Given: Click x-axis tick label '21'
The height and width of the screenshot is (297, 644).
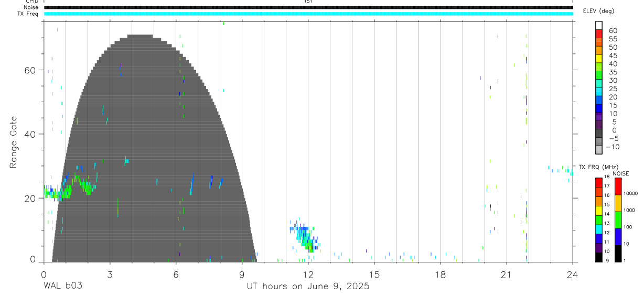Looking at the screenshot, I should tap(507, 274).
